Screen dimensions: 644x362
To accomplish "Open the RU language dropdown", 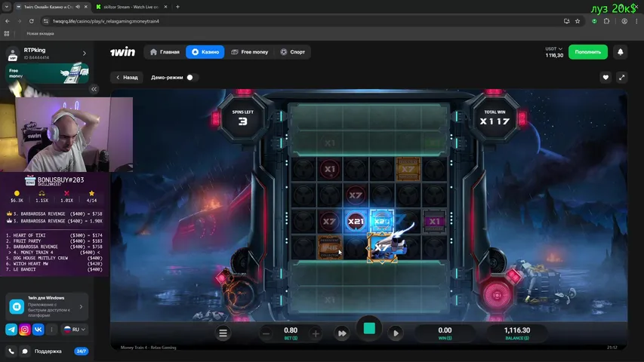I will 74,330.
